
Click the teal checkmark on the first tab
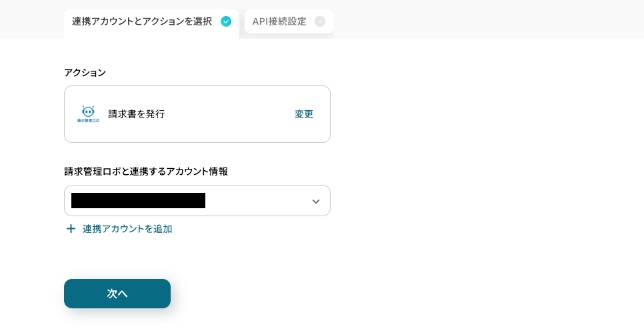coord(226,21)
